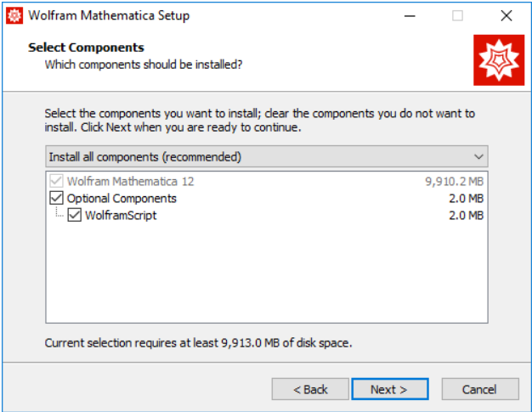
Task: Expand the install type dropdown arrow
Action: click(479, 157)
